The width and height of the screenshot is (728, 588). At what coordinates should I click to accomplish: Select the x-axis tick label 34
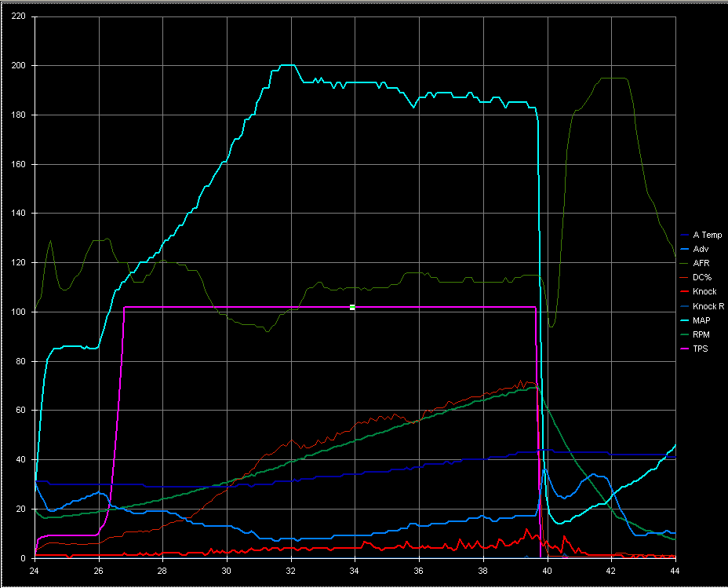[355, 571]
